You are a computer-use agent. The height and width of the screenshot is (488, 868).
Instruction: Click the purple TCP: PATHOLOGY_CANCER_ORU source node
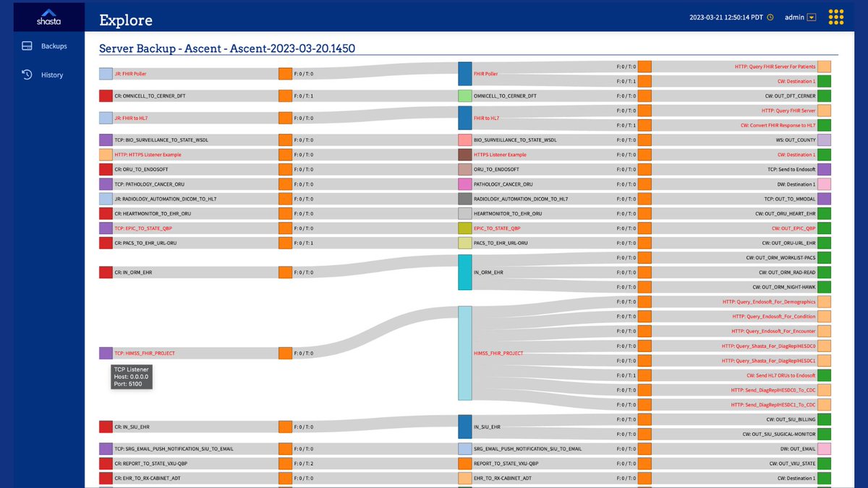pos(106,184)
